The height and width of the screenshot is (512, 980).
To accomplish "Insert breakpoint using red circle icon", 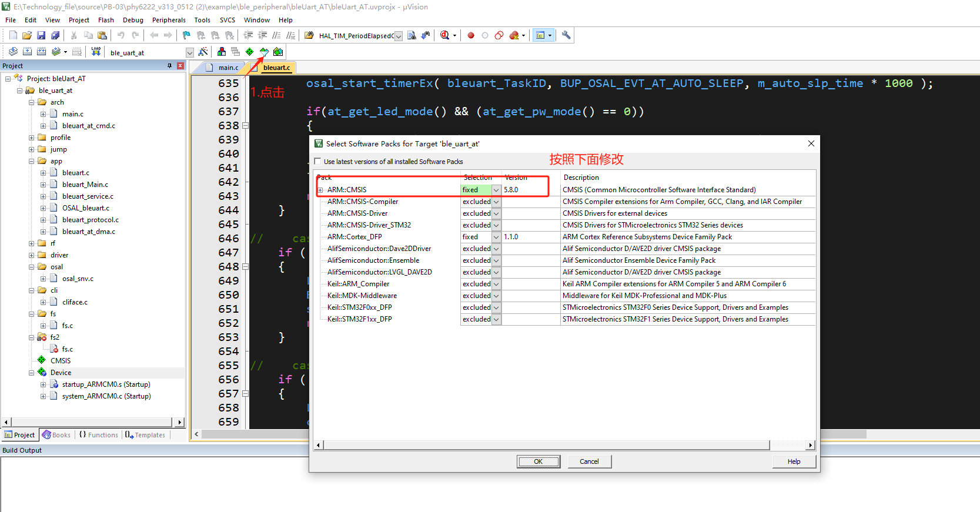I will point(471,35).
